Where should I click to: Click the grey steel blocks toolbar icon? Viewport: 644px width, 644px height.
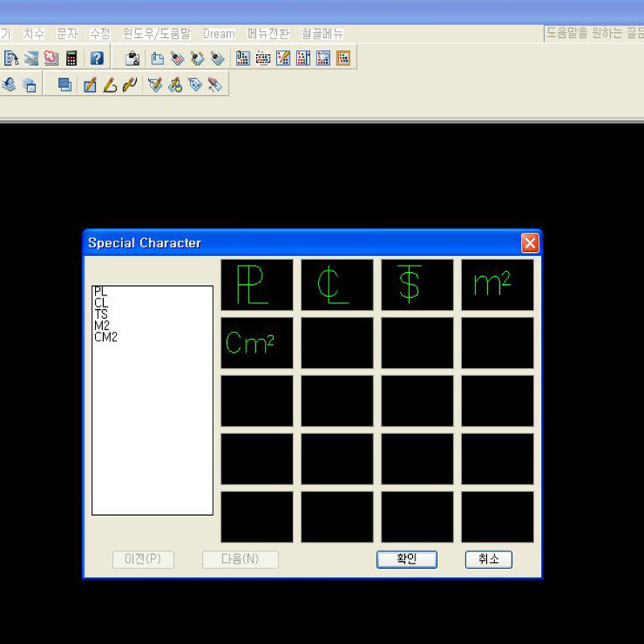pyautogui.click(x=31, y=58)
